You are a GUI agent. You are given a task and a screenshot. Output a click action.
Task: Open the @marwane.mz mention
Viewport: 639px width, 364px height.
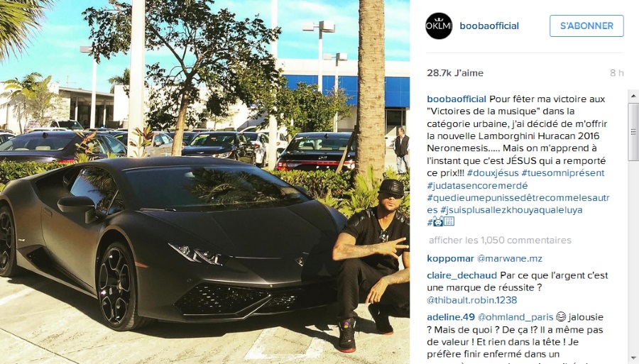click(x=509, y=258)
